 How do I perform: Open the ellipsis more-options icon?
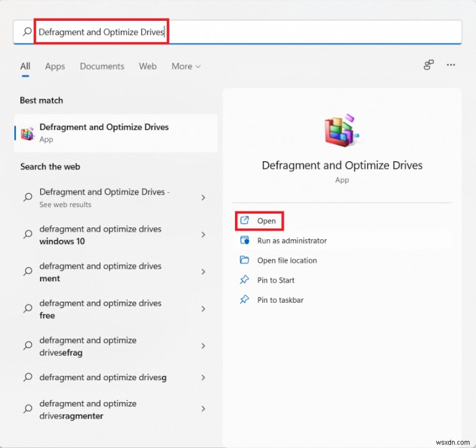tap(450, 66)
